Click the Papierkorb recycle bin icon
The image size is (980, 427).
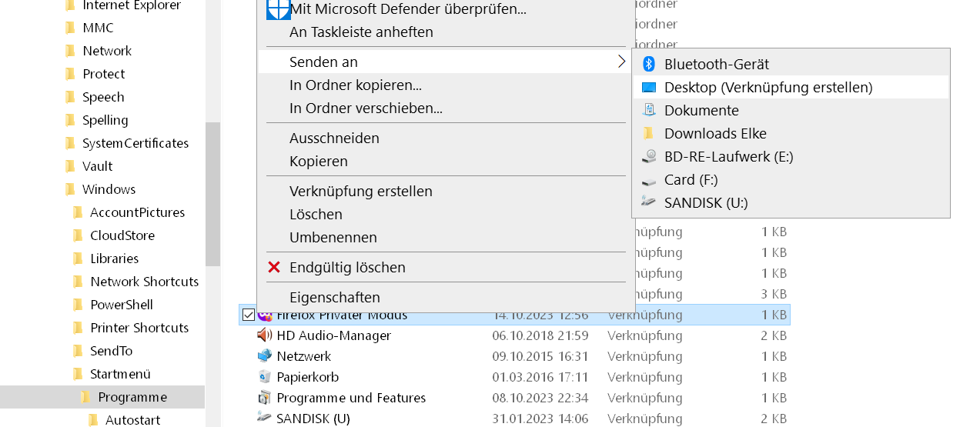tap(265, 377)
